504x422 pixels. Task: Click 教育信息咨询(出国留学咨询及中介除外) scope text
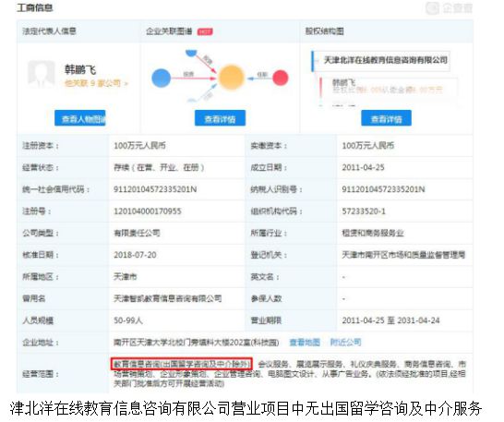pyautogui.click(x=182, y=364)
